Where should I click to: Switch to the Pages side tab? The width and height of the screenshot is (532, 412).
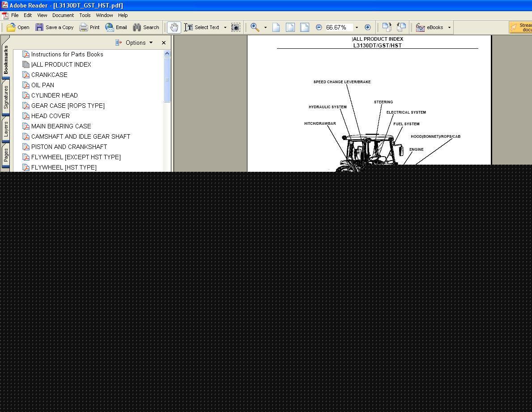6,155
